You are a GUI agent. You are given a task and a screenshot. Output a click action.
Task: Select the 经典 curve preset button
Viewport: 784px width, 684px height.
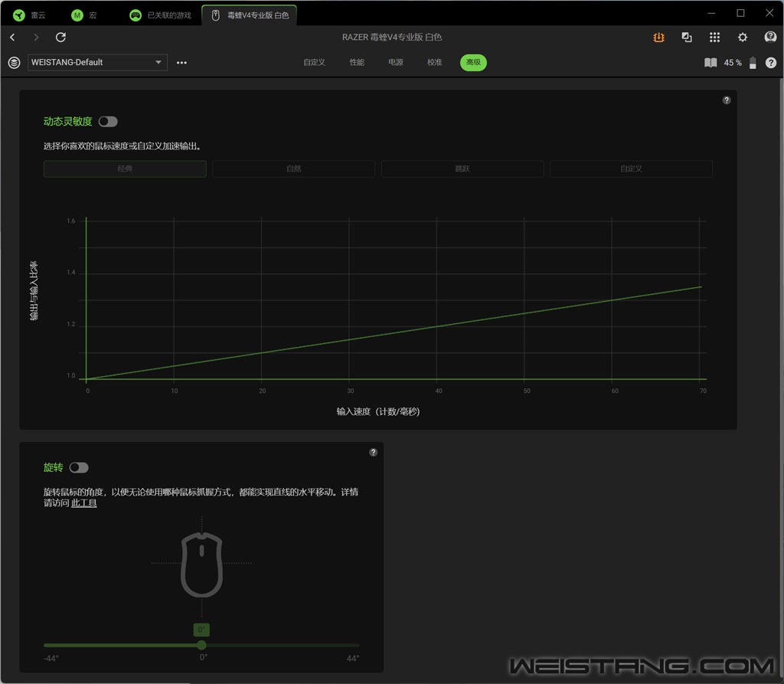pos(125,169)
